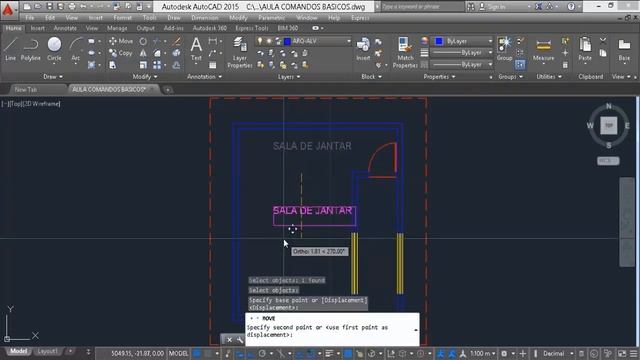Expand the Properties panel

pos(439,76)
